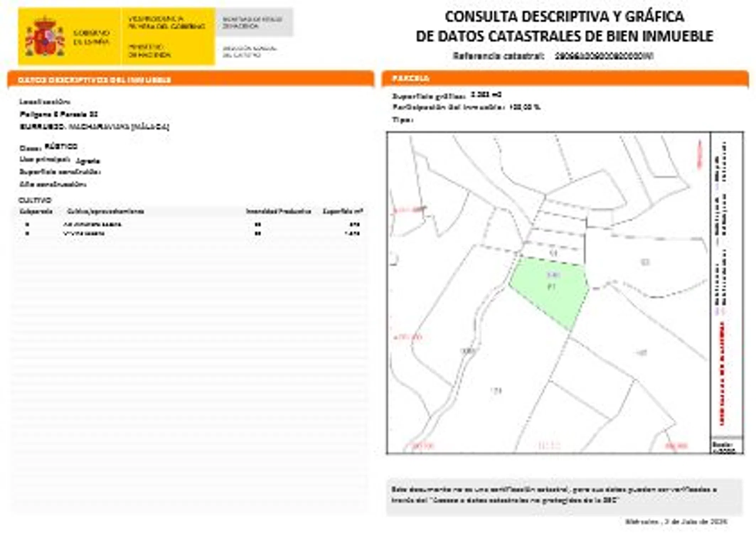Click the Spanish coat of arms emblem
756x533 pixels.
[45, 37]
